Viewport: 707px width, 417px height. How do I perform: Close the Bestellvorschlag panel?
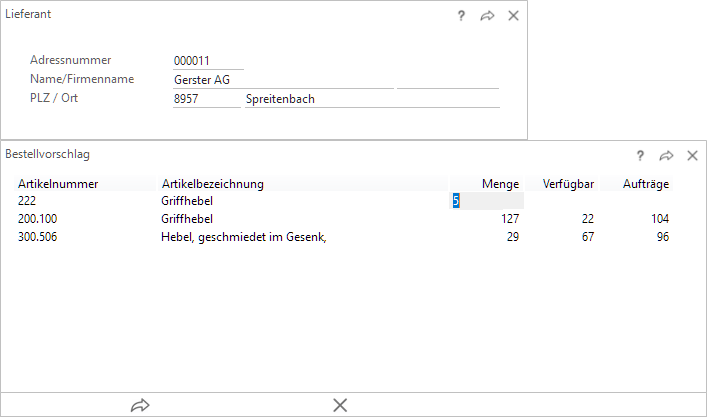pyautogui.click(x=692, y=156)
